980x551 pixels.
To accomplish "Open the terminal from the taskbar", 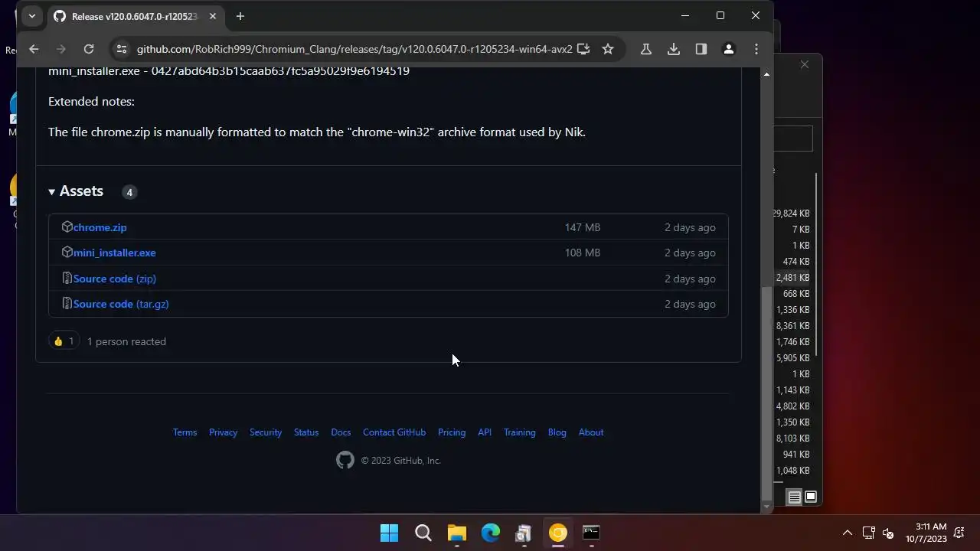I will coord(592,533).
